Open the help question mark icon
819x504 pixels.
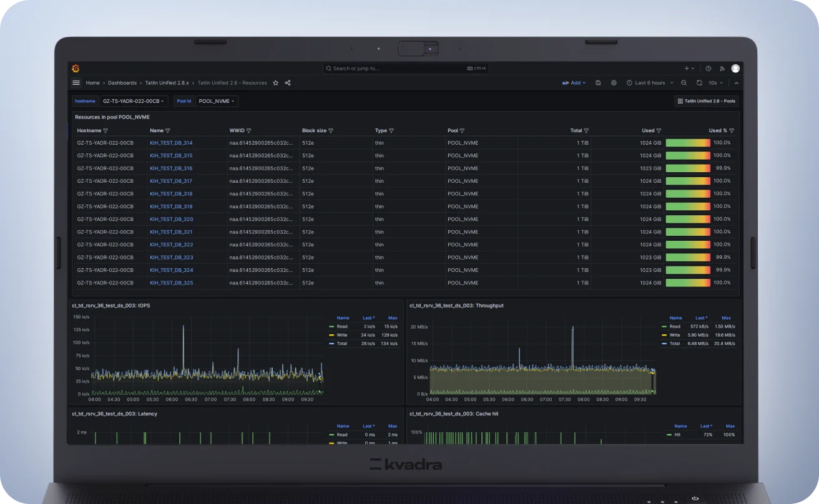(708, 69)
